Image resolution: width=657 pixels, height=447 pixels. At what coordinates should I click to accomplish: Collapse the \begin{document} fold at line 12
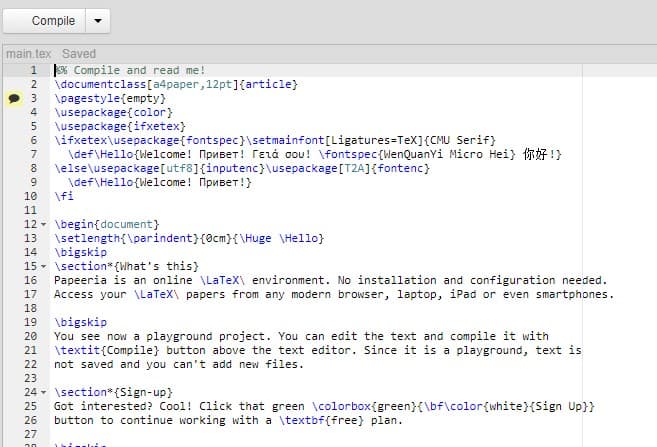(44, 225)
